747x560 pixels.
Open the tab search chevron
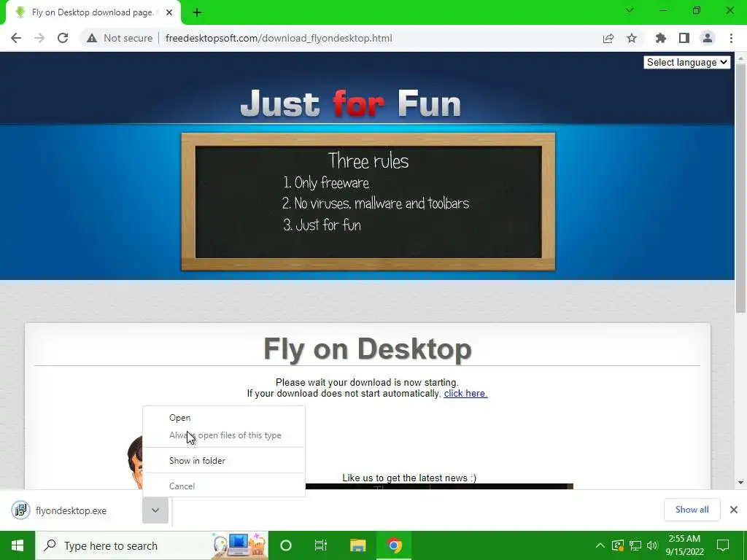pos(630,10)
